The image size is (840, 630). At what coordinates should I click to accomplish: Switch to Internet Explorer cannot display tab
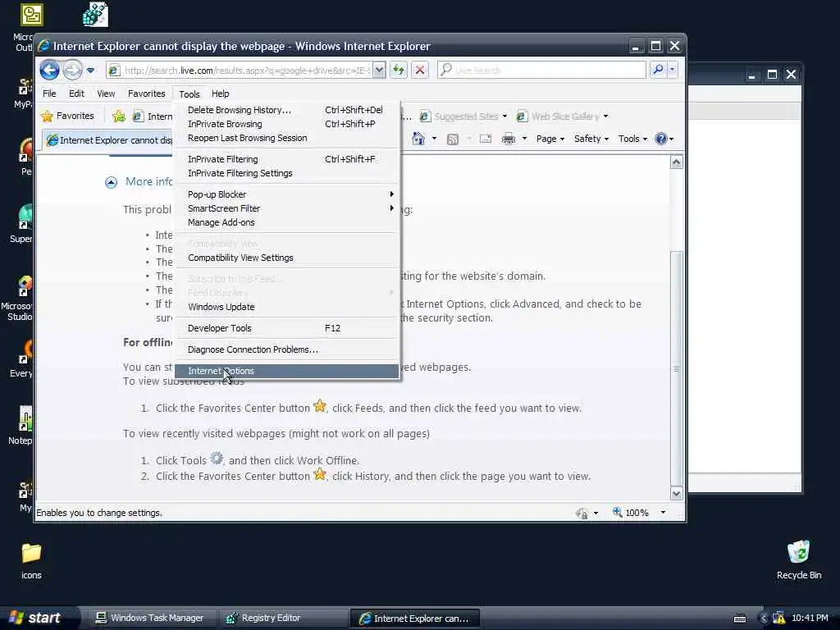point(109,140)
